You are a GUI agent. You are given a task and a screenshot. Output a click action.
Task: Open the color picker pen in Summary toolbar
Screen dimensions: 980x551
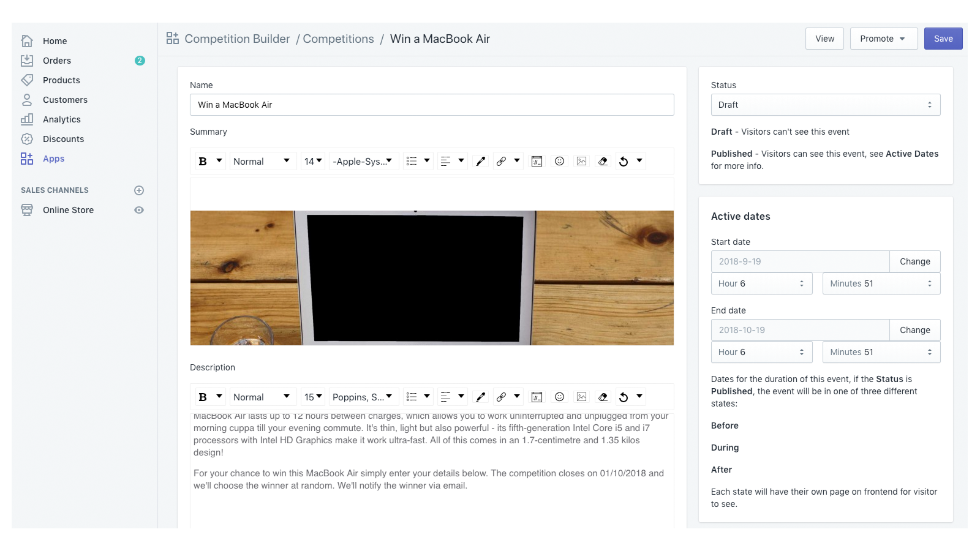(x=481, y=162)
